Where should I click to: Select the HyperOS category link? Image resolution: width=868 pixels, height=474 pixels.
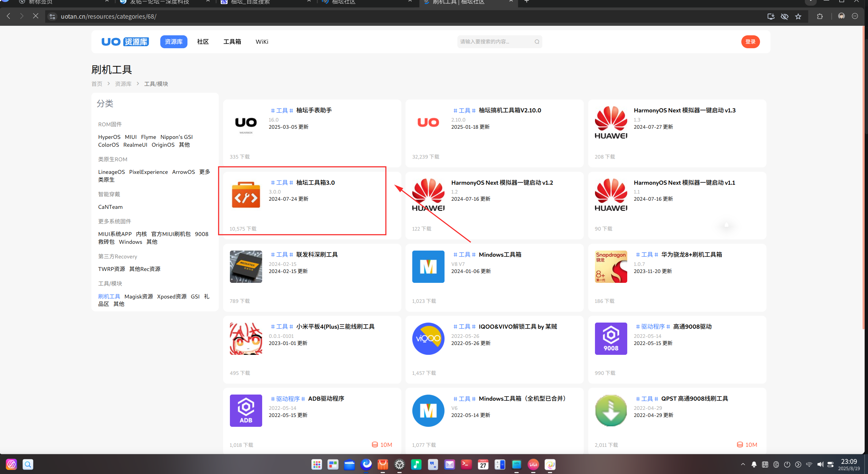(x=109, y=137)
